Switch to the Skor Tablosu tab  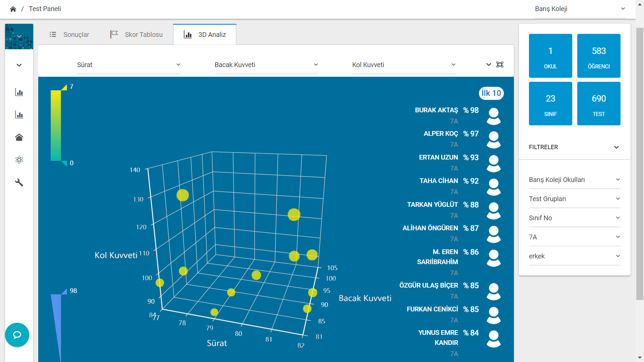tap(137, 35)
